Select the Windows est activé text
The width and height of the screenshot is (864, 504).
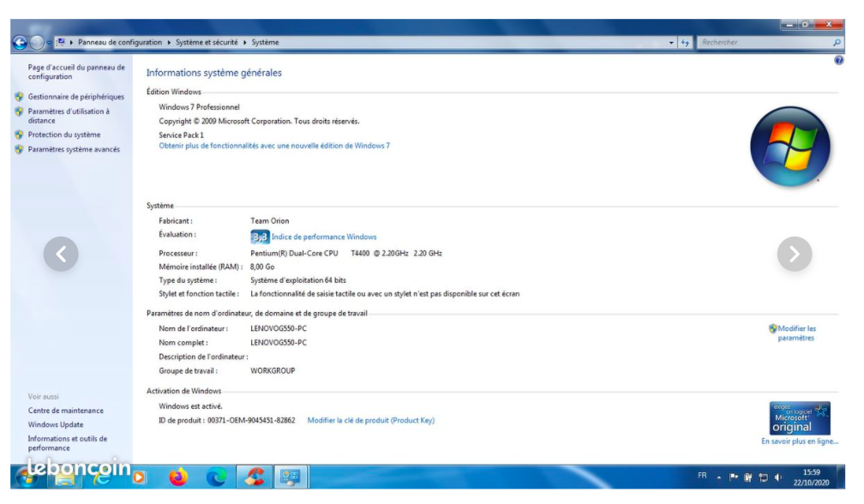[190, 406]
